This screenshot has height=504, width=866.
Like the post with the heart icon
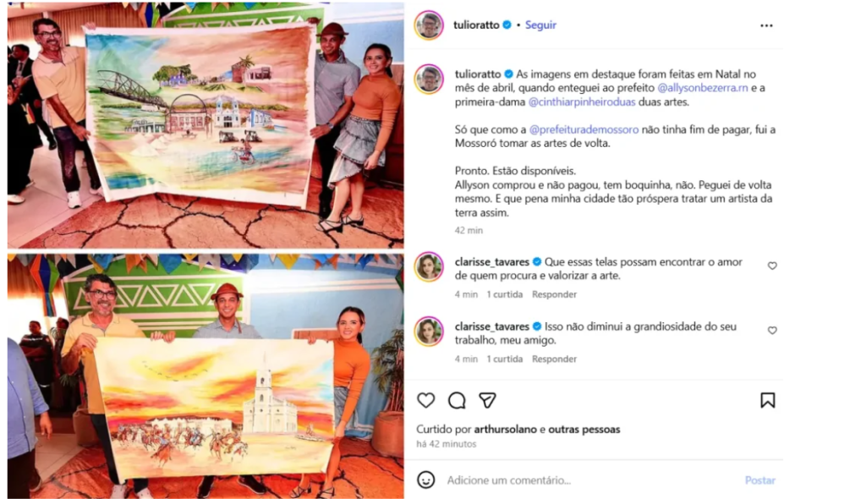(426, 400)
